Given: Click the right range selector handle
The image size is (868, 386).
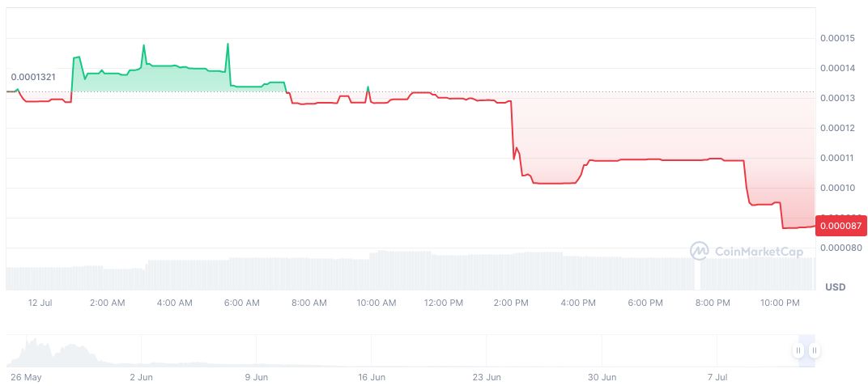Looking at the screenshot, I should click(x=814, y=350).
